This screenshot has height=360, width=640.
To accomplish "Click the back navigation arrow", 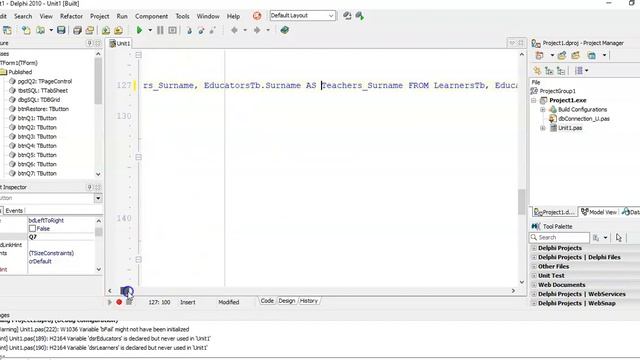I will tap(234, 30).
